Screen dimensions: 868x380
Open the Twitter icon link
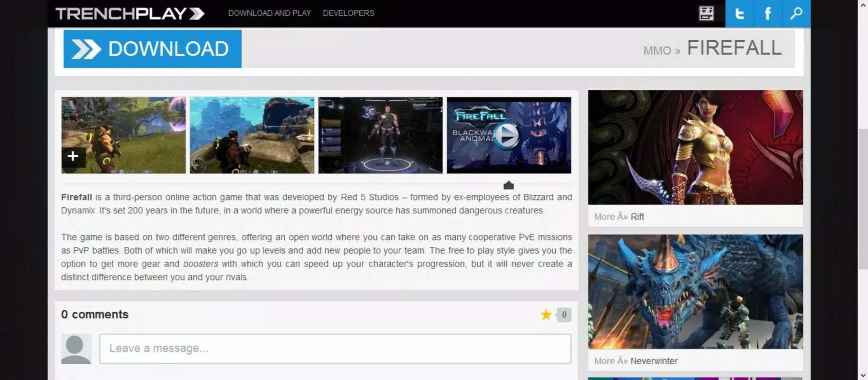pos(740,13)
